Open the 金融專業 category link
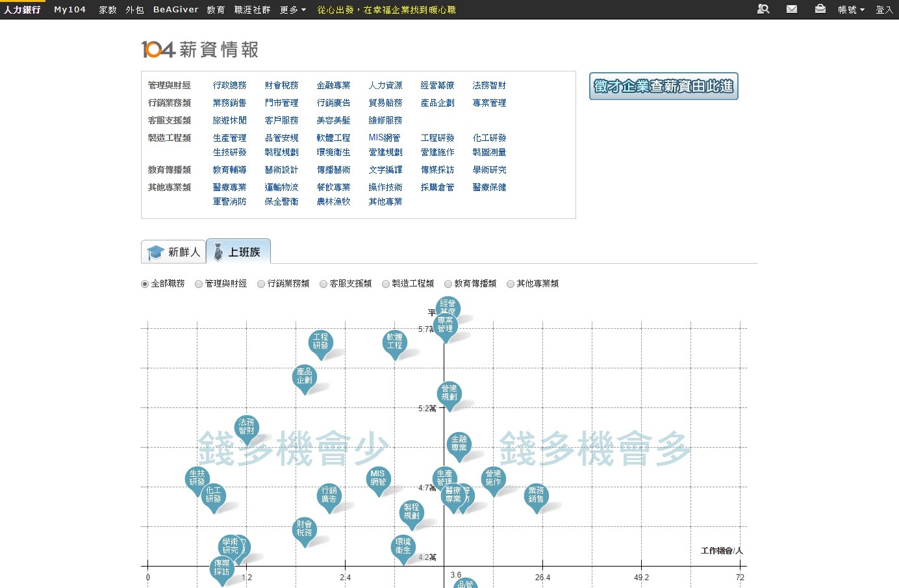Viewport: 899px width, 588px height. pyautogui.click(x=334, y=85)
